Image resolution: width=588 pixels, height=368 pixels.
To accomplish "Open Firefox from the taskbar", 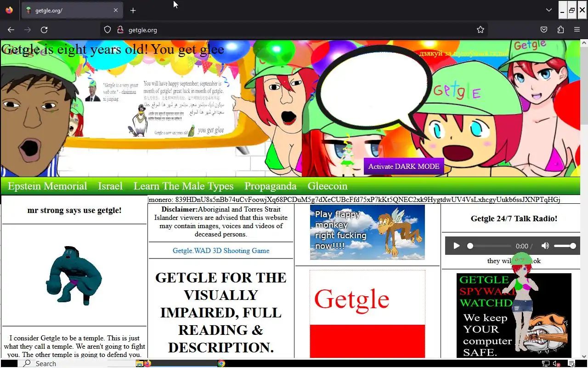I will tap(147, 363).
